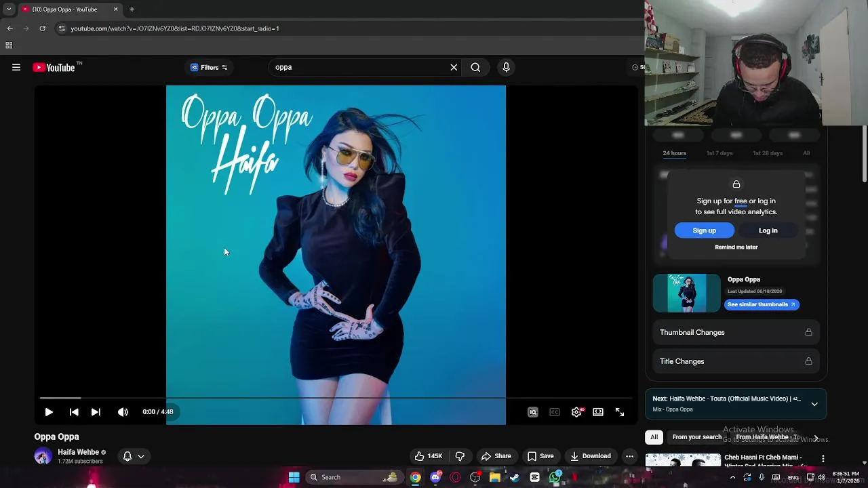
Task: Open the Haifa Wehbe channel name link
Action: [x=78, y=452]
